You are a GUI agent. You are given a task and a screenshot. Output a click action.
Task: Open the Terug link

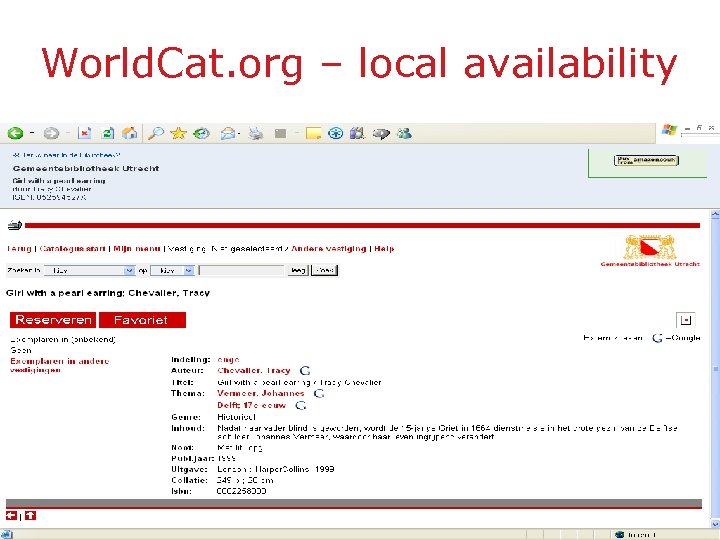click(x=19, y=249)
